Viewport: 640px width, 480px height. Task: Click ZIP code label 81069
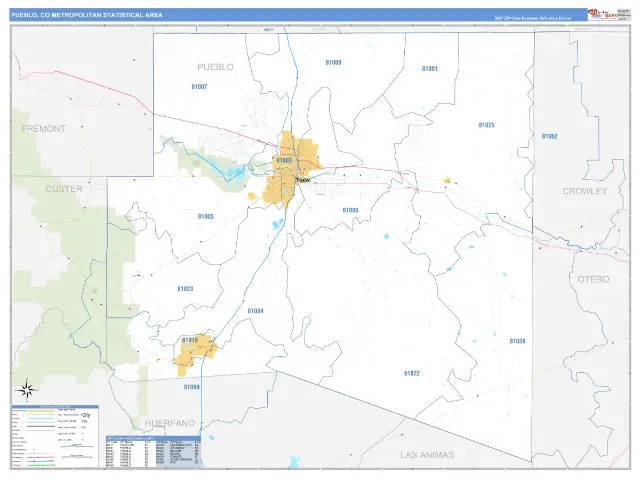click(x=191, y=387)
